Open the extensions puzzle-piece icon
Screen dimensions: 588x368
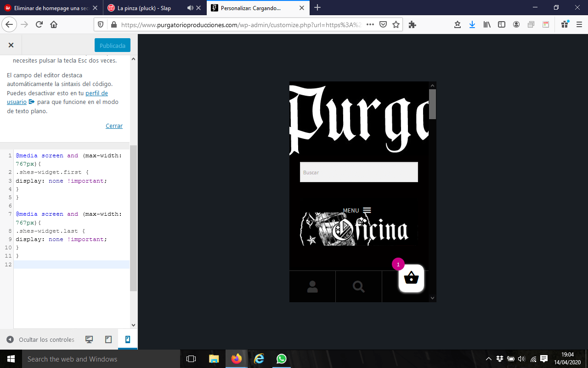click(412, 24)
